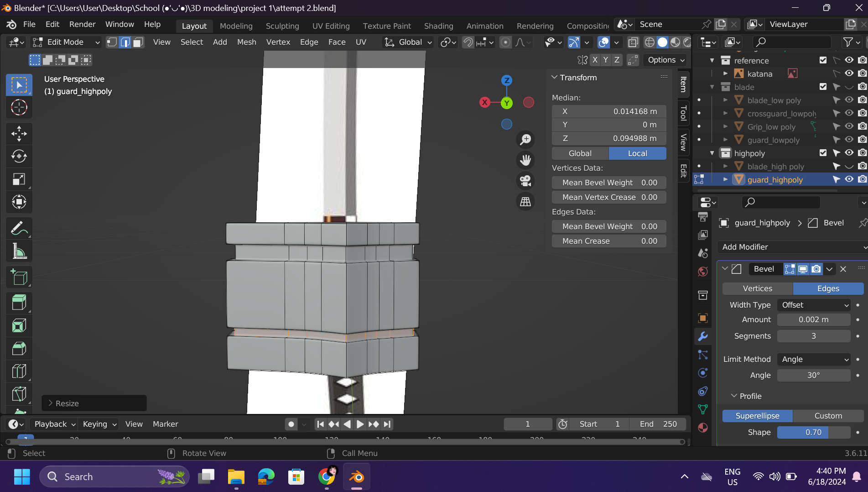Toggle proportional editing

505,42
